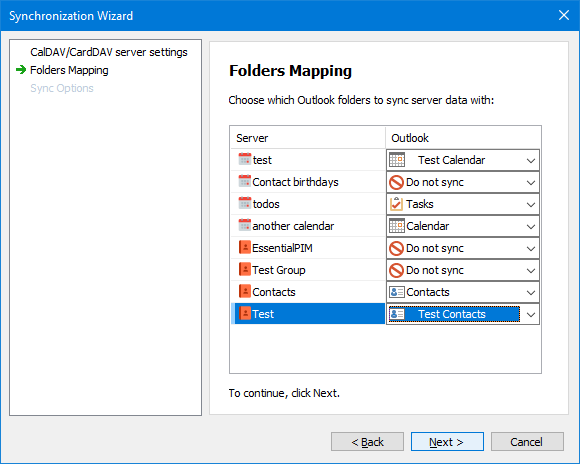Click the Tasks clipboard icon in Outlook column

397,204
